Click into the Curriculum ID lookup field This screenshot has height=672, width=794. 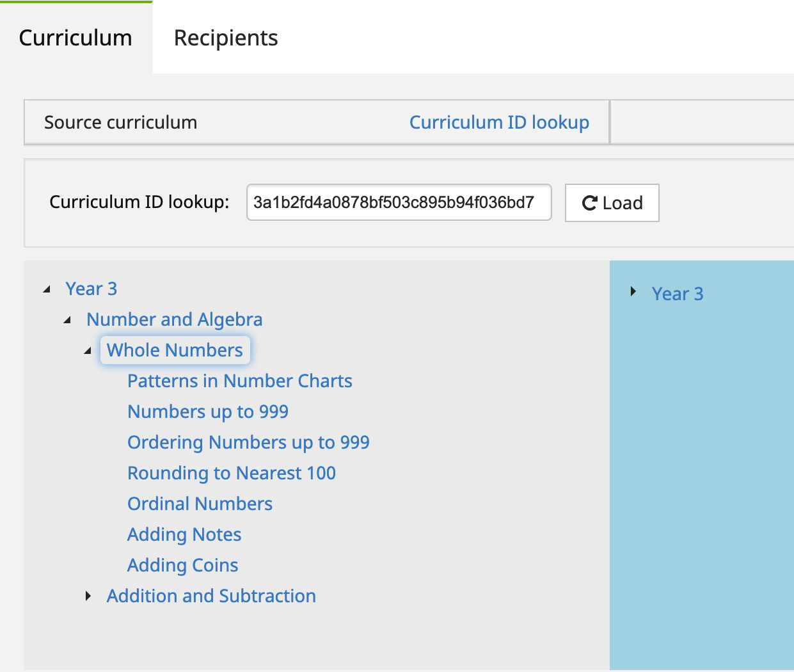click(398, 203)
